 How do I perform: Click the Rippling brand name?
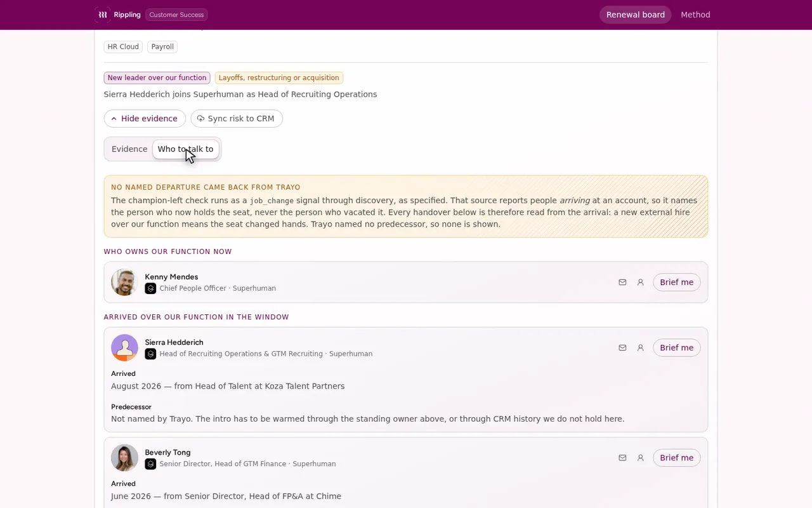coord(128,15)
